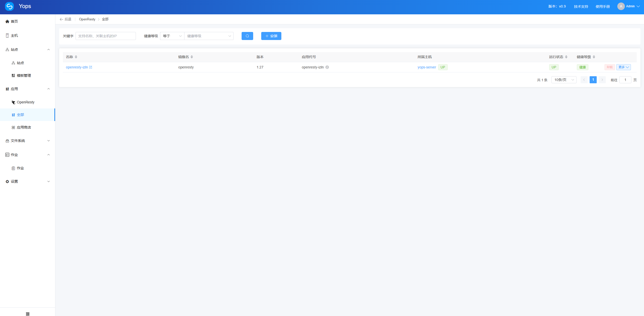Open the 健康等级 value dropdown
This screenshot has height=316, width=644.
209,36
